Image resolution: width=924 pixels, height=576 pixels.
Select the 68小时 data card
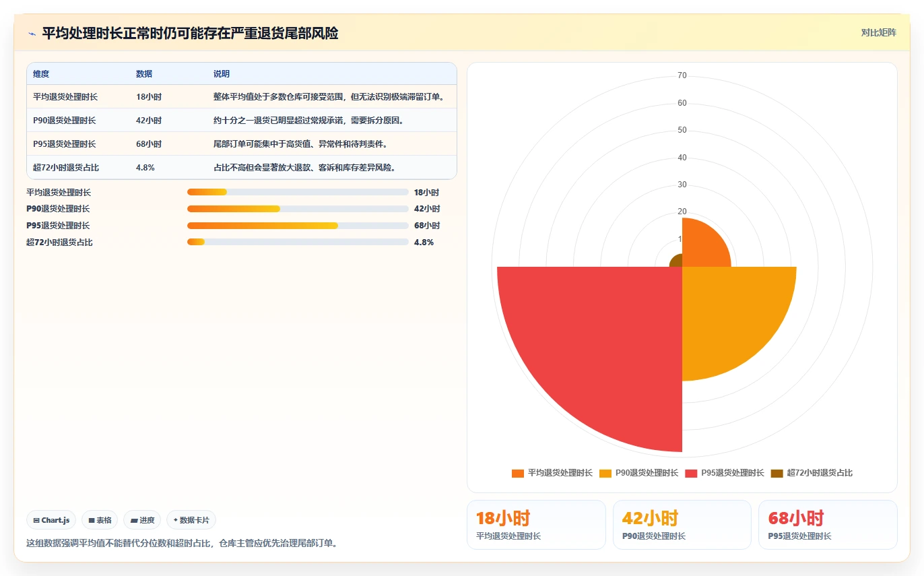coord(828,525)
